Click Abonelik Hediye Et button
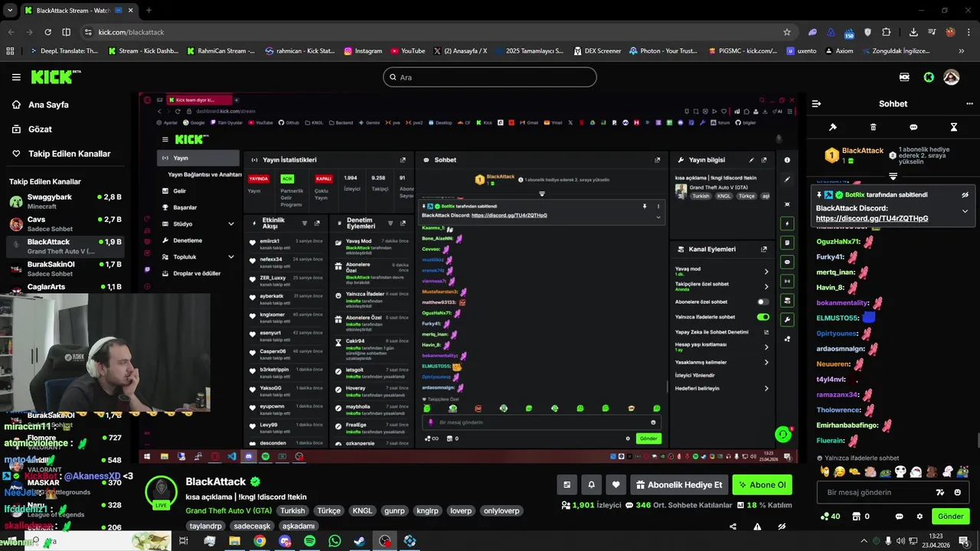Viewport: 980px width, 551px height. [x=679, y=484]
